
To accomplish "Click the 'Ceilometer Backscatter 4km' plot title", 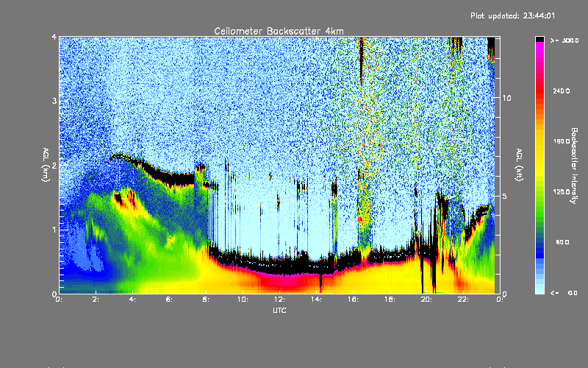I will 279,31.
